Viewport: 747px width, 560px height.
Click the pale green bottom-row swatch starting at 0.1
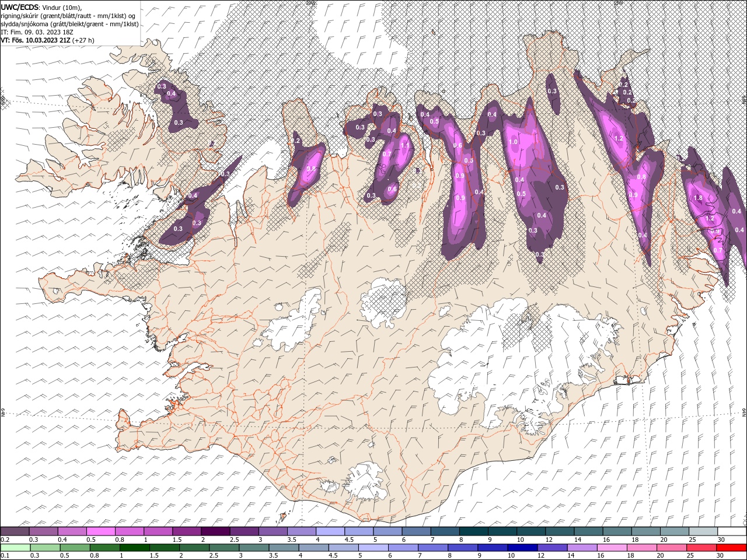click(15, 548)
